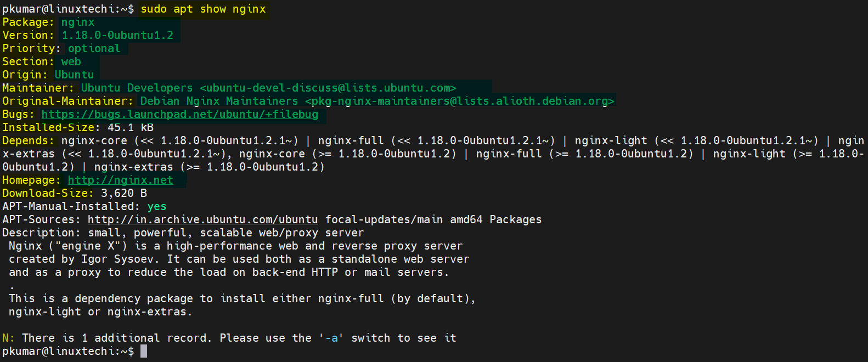The width and height of the screenshot is (868, 362).
Task: Click the 'Origin: Ubuntu' value
Action: click(x=75, y=75)
